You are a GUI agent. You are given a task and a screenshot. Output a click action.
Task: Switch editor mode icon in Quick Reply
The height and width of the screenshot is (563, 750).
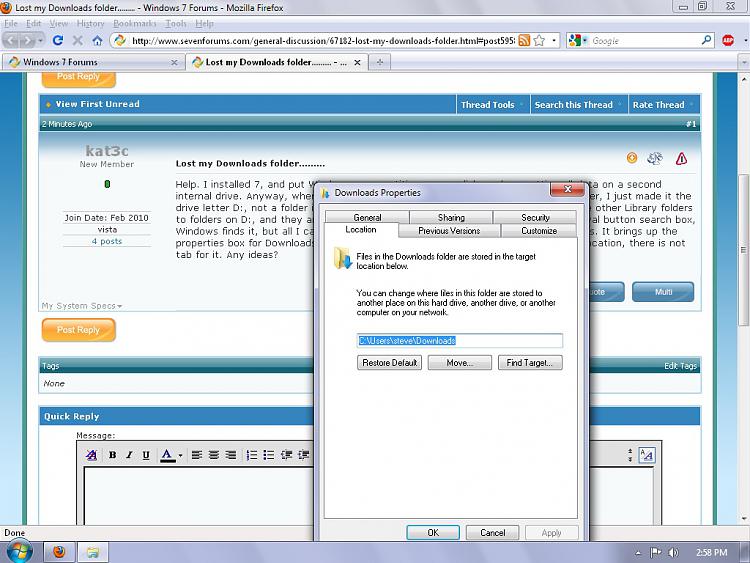coord(647,454)
